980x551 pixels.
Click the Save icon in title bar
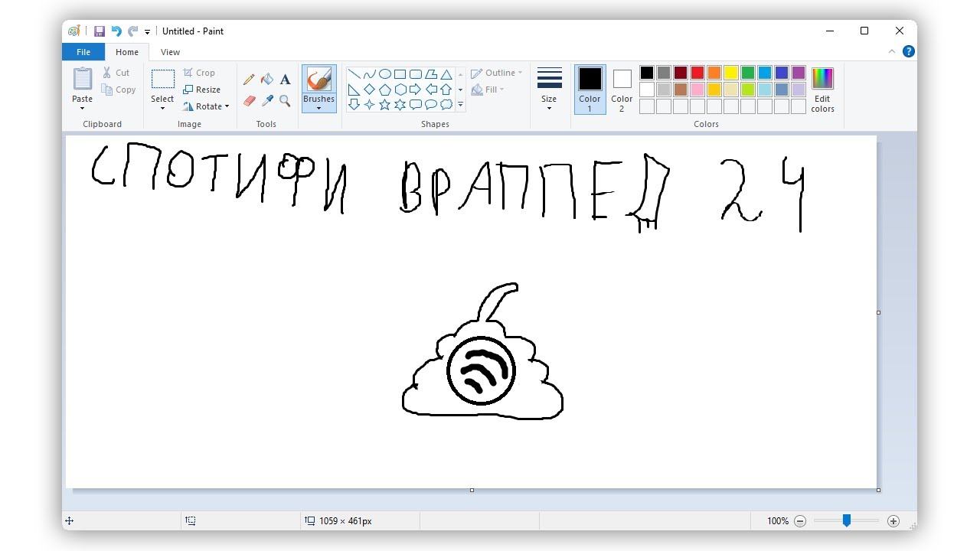click(x=100, y=31)
